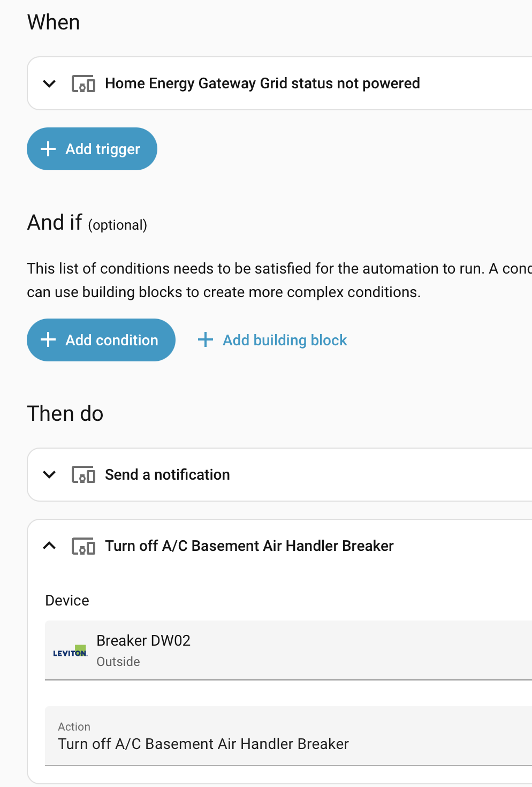Click the Device label above Breaker DW02
532x787 pixels.
point(67,601)
